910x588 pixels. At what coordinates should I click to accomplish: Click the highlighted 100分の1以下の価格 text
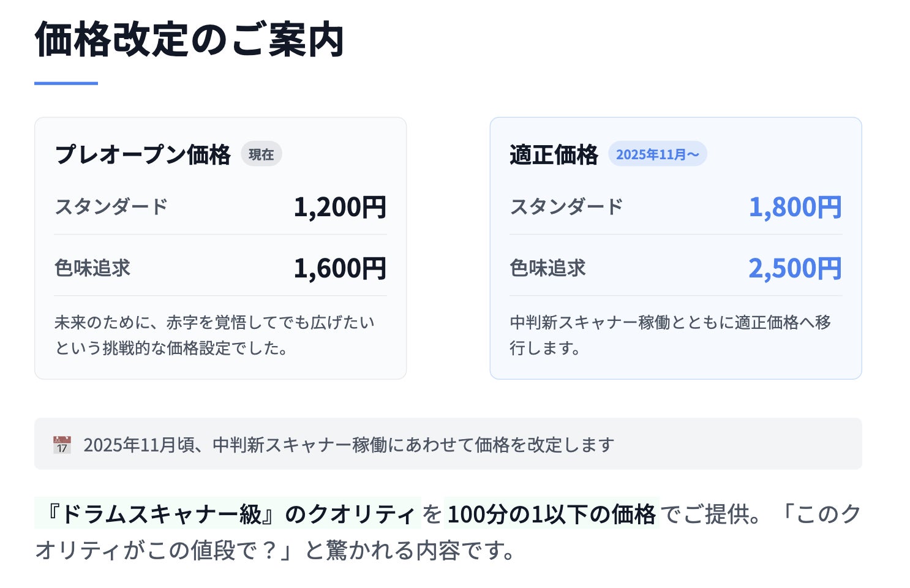551,514
